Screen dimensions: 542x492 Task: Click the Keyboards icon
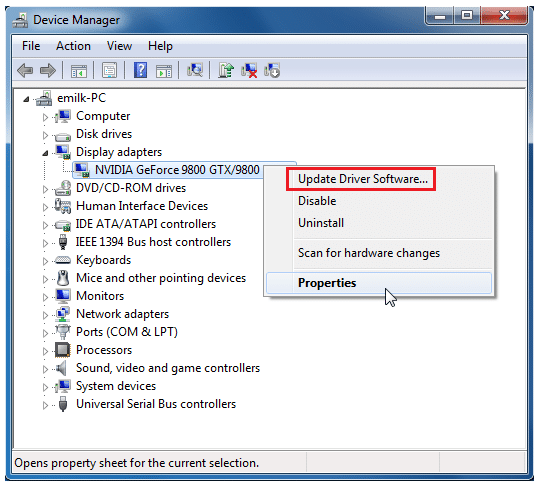pyautogui.click(x=63, y=260)
